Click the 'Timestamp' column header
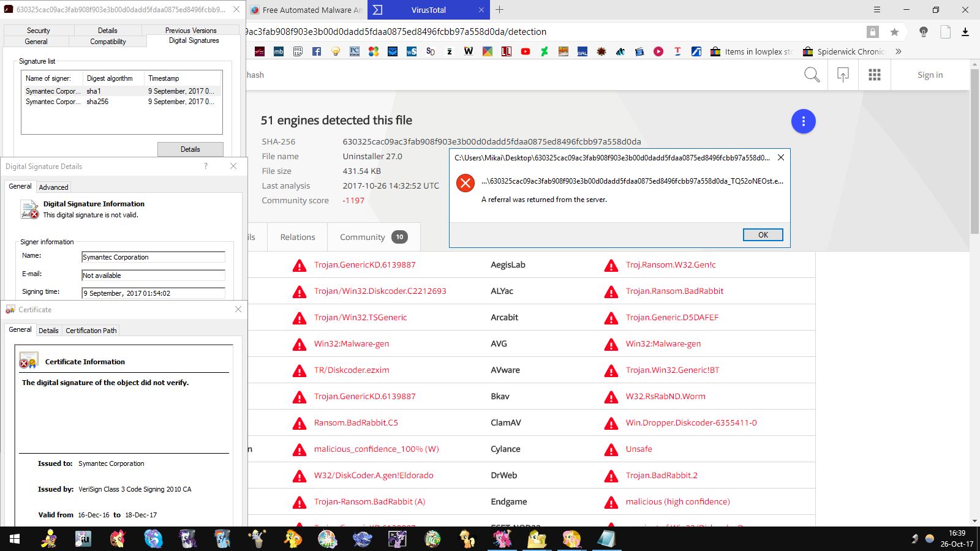Viewport: 980px width, 551px height. pyautogui.click(x=183, y=78)
